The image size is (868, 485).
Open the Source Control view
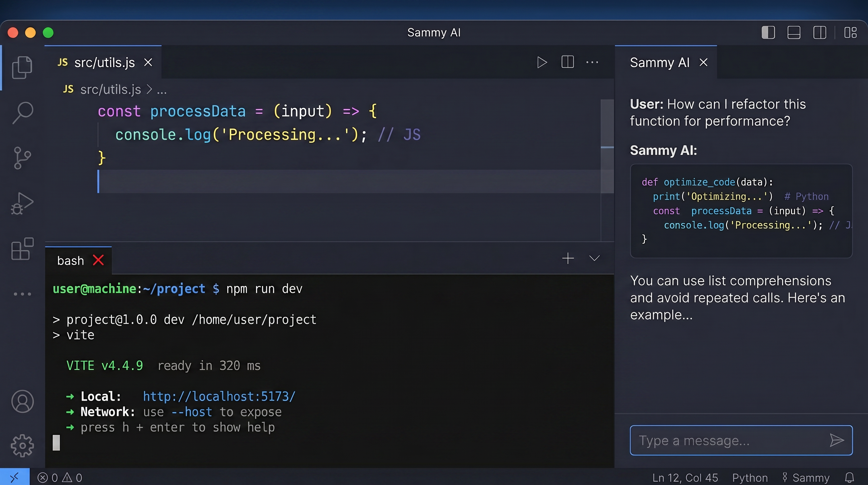tap(22, 158)
